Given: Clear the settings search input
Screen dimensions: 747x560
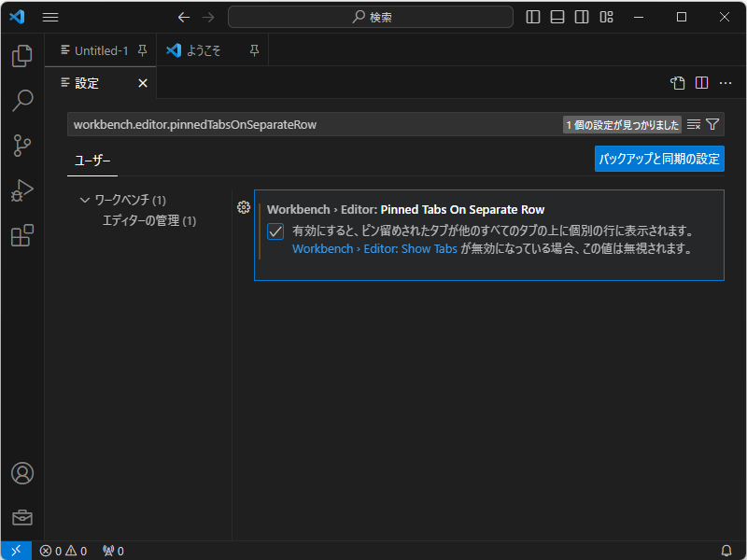Looking at the screenshot, I should point(693,124).
